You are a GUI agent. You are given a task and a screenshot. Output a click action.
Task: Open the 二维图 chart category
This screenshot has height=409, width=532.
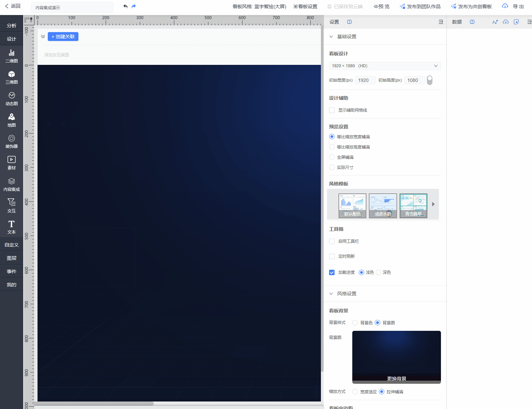click(12, 56)
